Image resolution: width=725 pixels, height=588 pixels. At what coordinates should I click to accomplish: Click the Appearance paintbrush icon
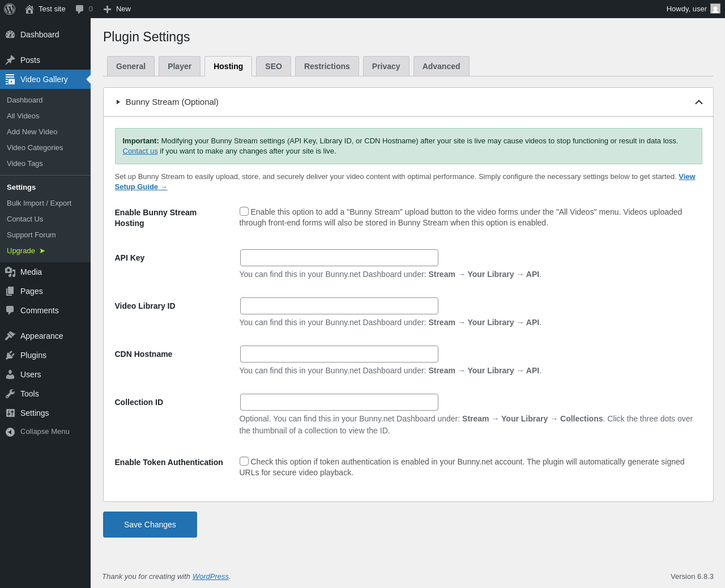[10, 336]
